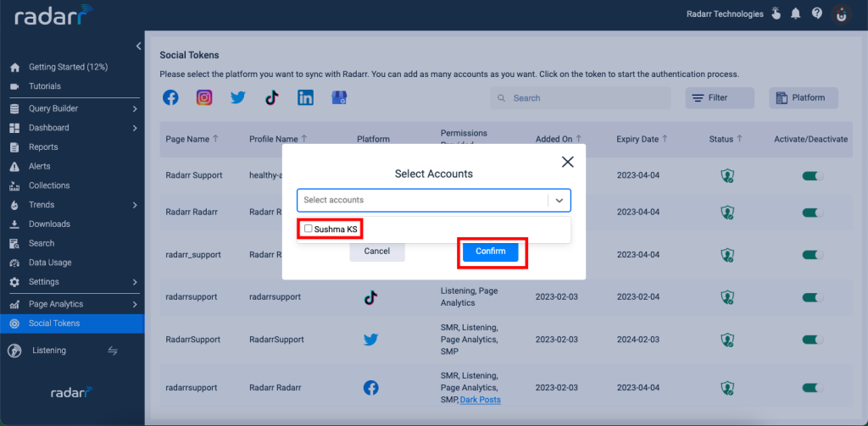Open the Dark Posts link
868x426 pixels.
click(x=480, y=400)
